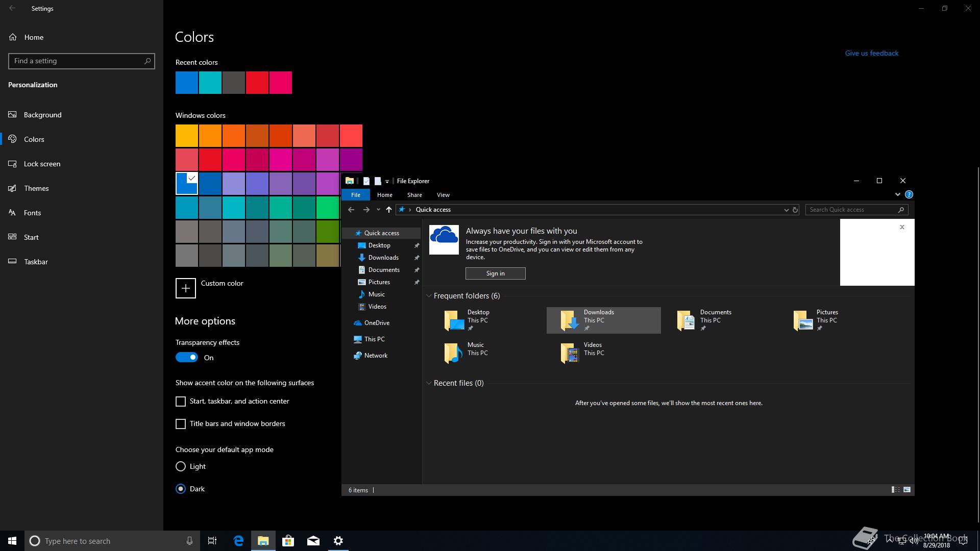Open the View ribbon tab

443,195
